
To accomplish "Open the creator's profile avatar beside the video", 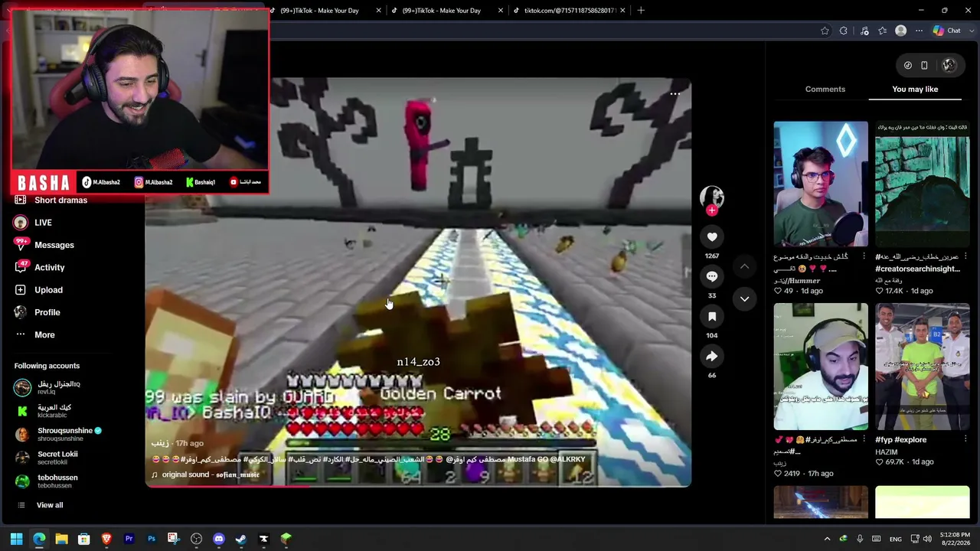I will click(x=712, y=196).
